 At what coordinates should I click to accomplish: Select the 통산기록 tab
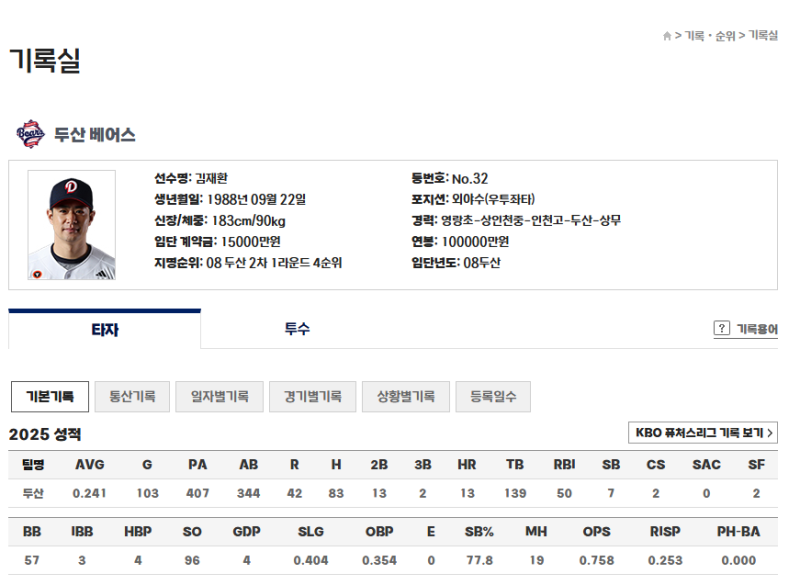pyautogui.click(x=132, y=396)
